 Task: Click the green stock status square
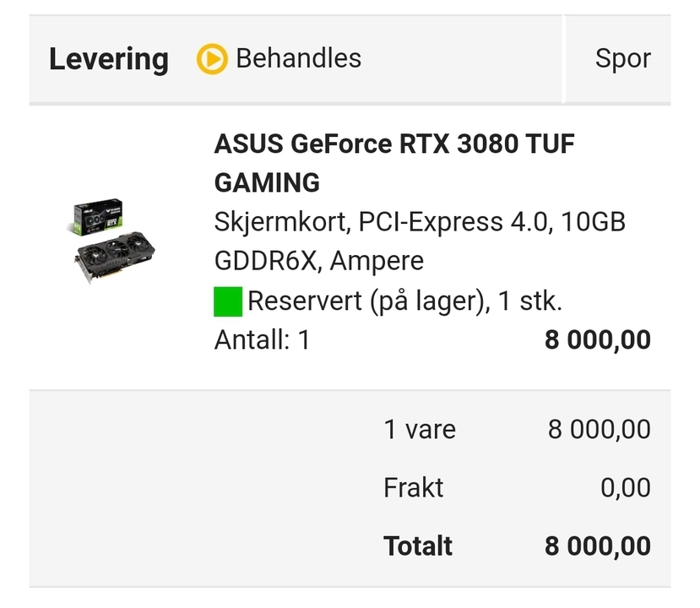(x=228, y=301)
